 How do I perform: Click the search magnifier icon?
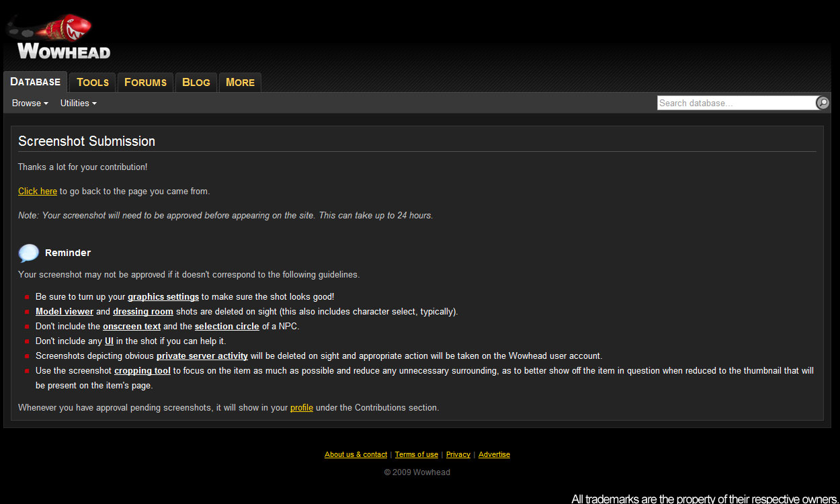coord(823,103)
